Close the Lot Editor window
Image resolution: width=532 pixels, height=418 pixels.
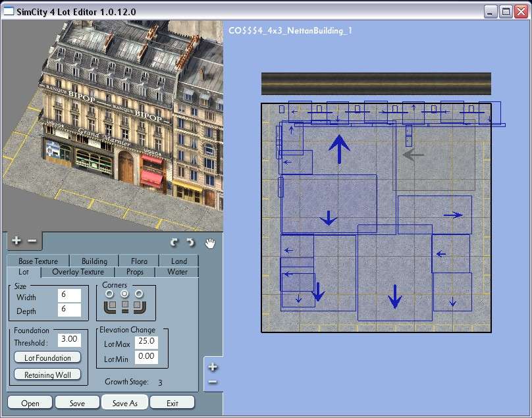coord(521,12)
